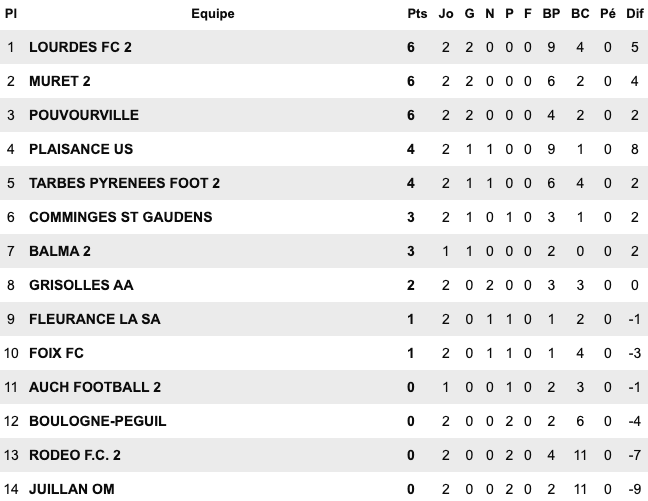Click the Equipe column header
Image resolution: width=648 pixels, height=501 pixels.
(x=212, y=14)
